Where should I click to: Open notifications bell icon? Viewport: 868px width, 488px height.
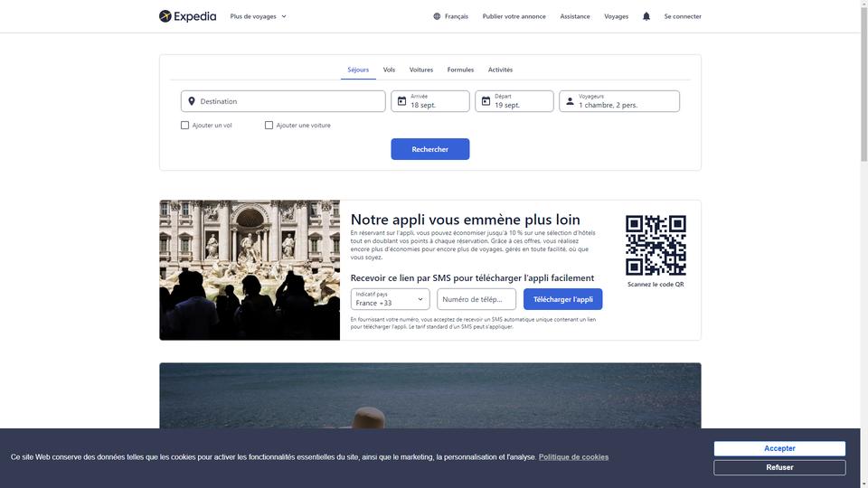click(646, 16)
